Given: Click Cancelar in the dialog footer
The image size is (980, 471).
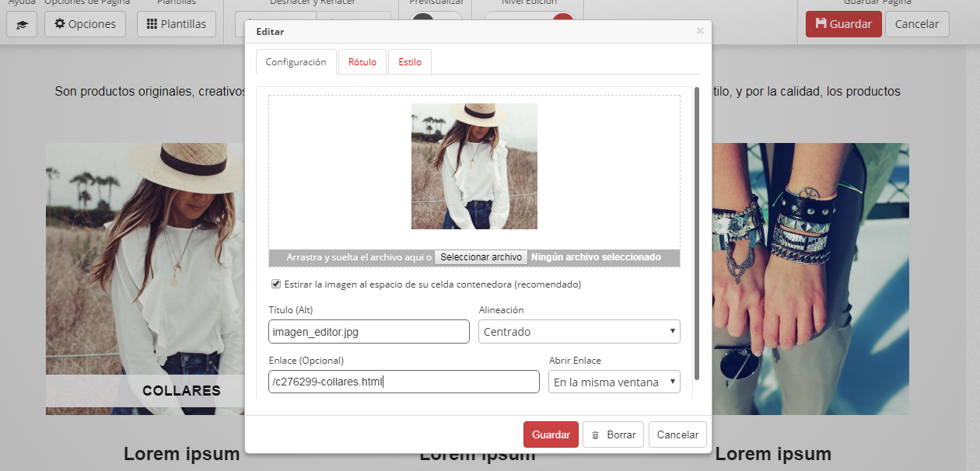Looking at the screenshot, I should (677, 434).
